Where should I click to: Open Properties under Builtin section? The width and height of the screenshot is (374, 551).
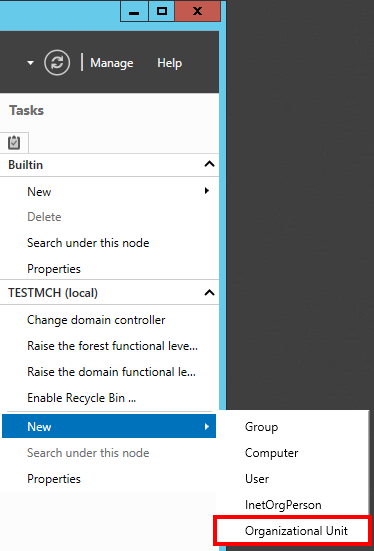54,269
